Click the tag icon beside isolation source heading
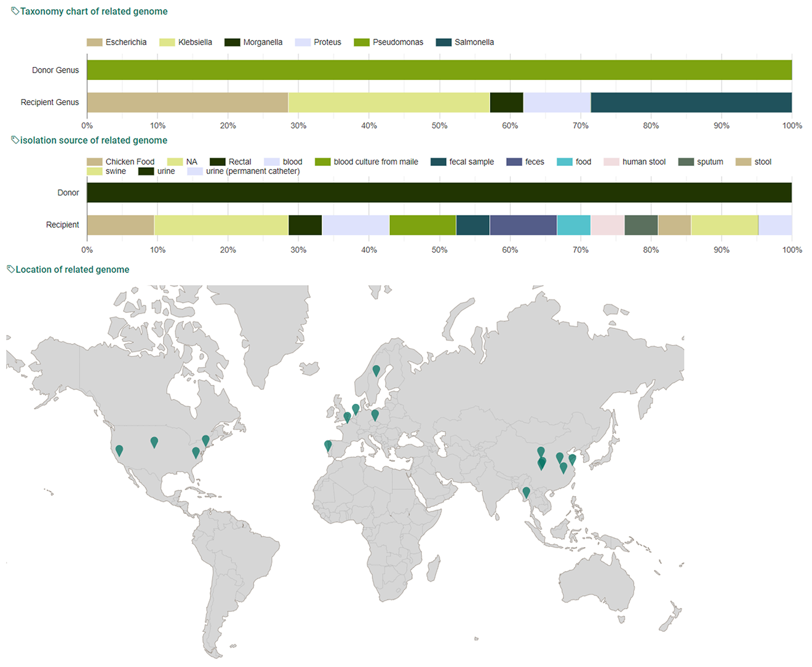Image resolution: width=812 pixels, height=667 pixels. point(15,140)
